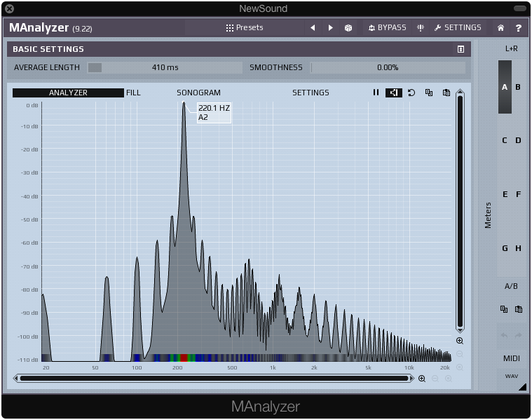532x420 pixels.
Task: Load the next preset arrow
Action: point(330,27)
